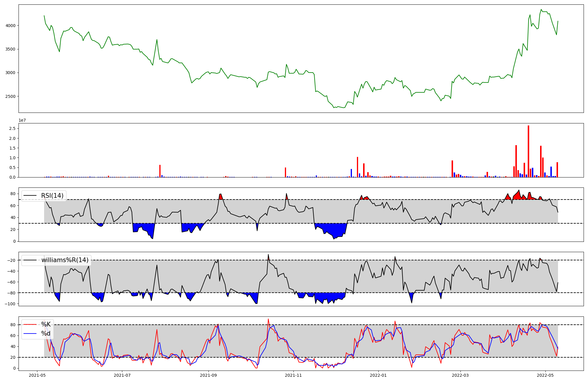Click the 2021-07 x-axis date label
The image size is (588, 382).
(x=122, y=375)
